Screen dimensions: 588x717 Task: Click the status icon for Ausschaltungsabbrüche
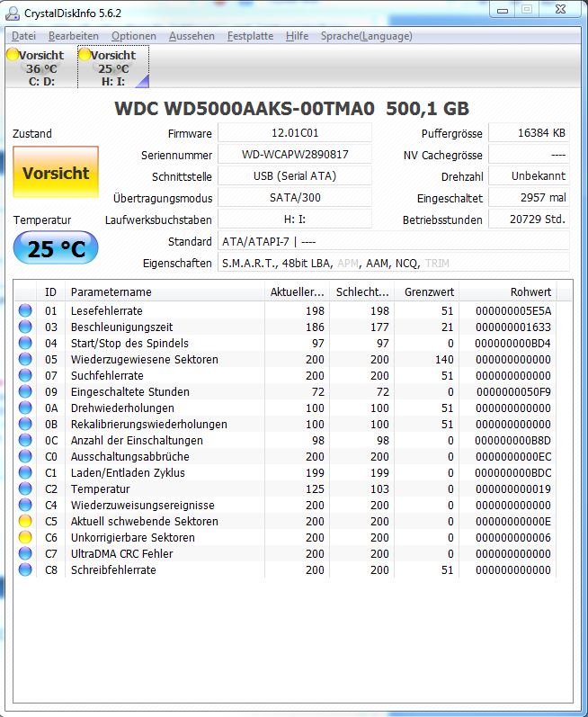point(25,456)
